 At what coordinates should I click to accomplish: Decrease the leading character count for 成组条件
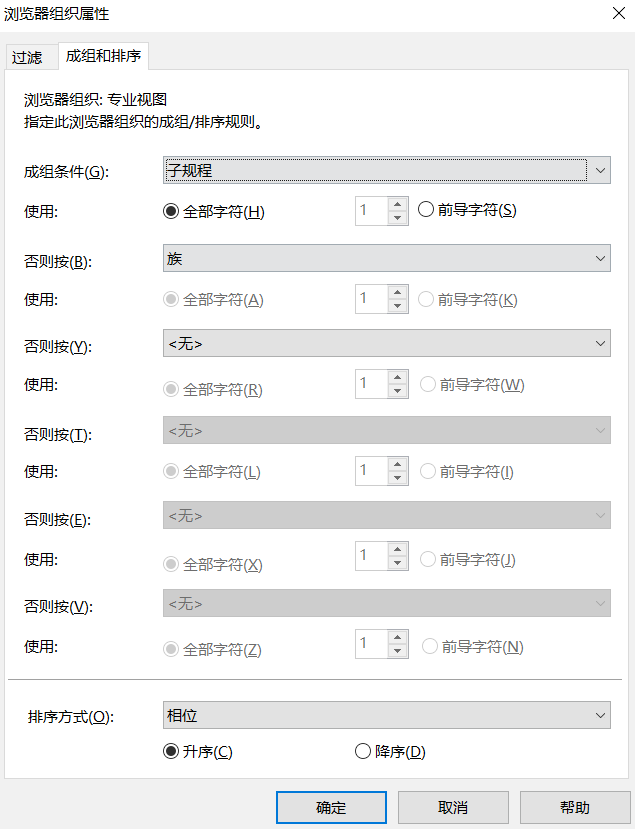point(397,218)
